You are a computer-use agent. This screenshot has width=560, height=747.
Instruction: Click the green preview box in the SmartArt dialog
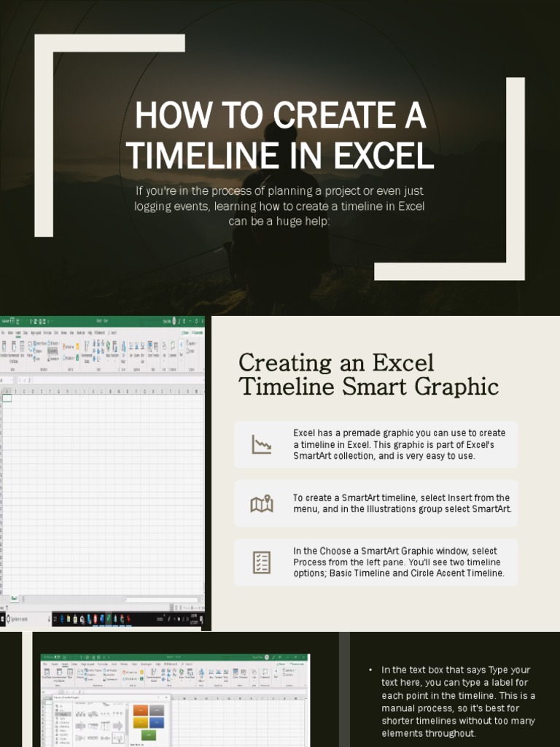coord(149,735)
